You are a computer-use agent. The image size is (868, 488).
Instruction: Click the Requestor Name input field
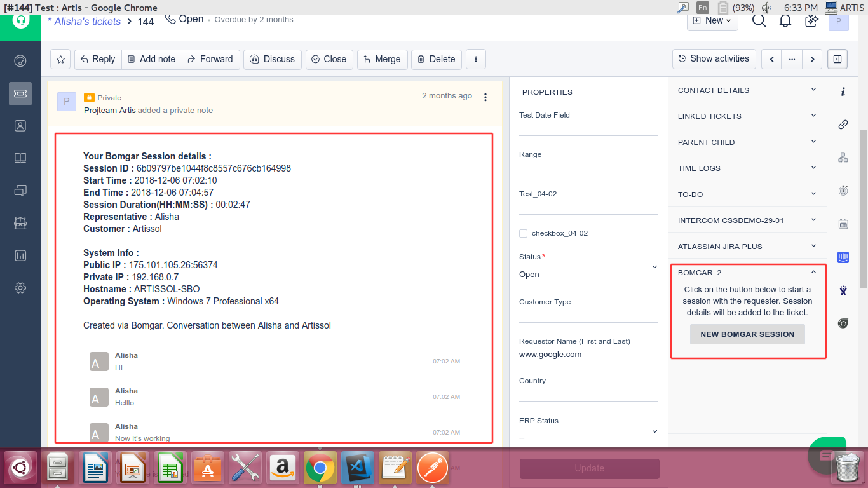(588, 355)
